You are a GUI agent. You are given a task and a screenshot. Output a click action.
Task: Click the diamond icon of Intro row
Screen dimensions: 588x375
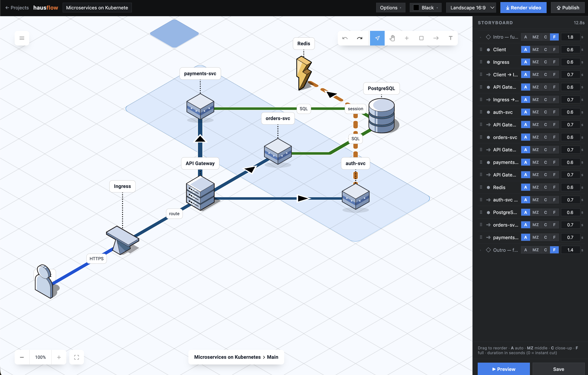tap(488, 37)
